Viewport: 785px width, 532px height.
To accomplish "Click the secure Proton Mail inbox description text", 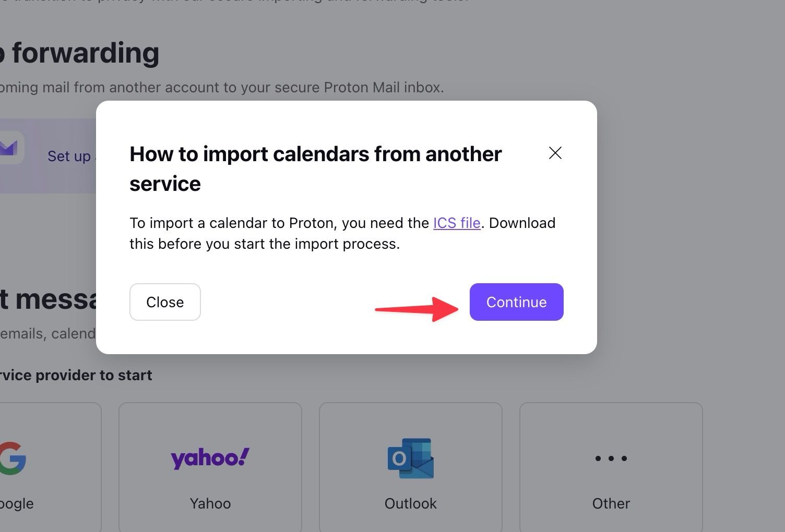I will pos(222,87).
